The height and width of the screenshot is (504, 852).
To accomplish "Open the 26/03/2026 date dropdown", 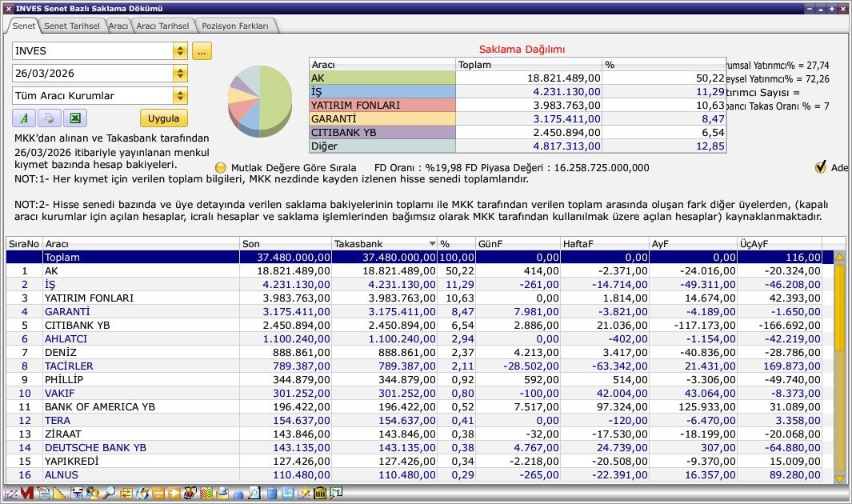I will point(180,74).
